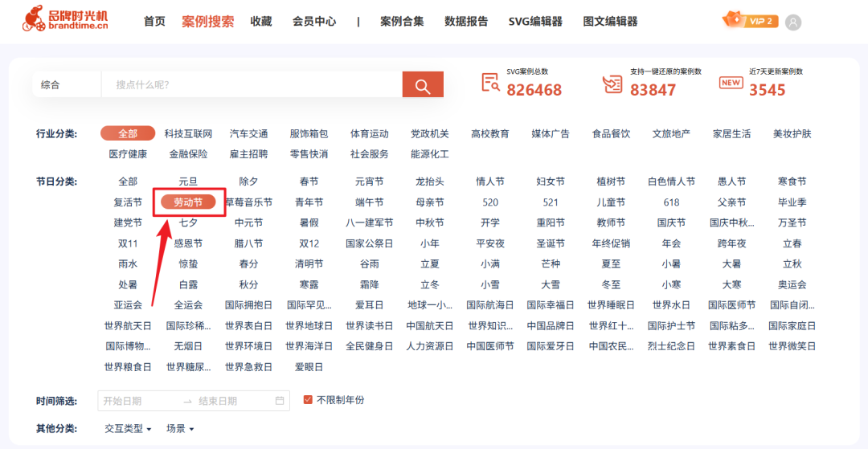Select the 圣诞节 holiday tag
868x449 pixels.
point(551,243)
